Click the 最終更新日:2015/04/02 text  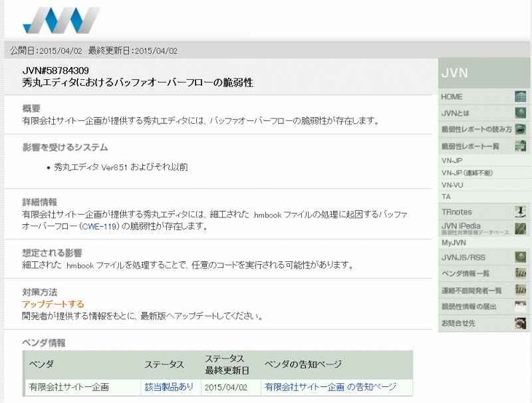coord(132,51)
